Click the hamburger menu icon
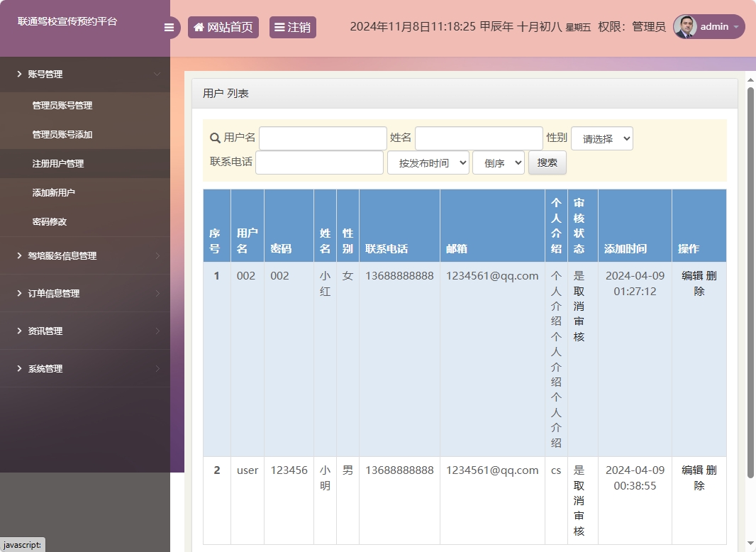756x552 pixels. pyautogui.click(x=169, y=27)
